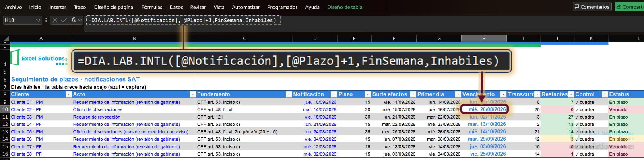
Task: Select row header 10
Action: (x=5, y=109)
